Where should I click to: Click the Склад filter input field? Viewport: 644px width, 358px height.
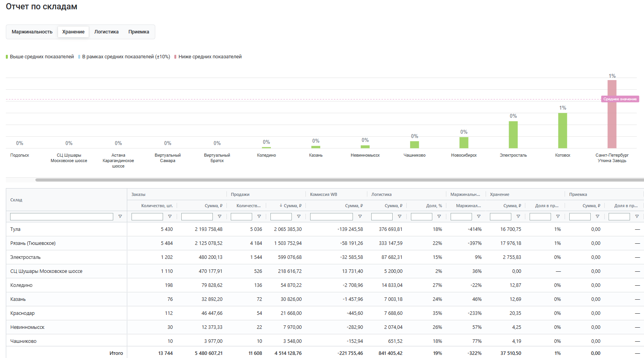point(61,217)
